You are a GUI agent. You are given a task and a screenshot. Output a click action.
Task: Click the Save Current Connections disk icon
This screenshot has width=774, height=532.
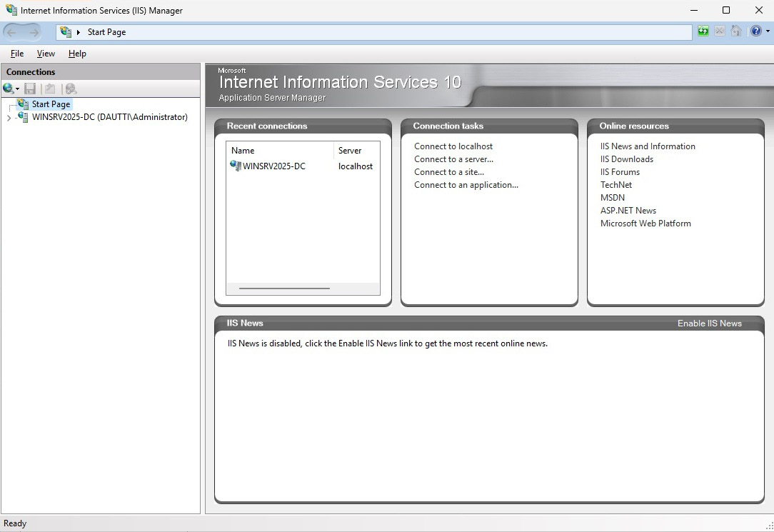[x=30, y=89]
